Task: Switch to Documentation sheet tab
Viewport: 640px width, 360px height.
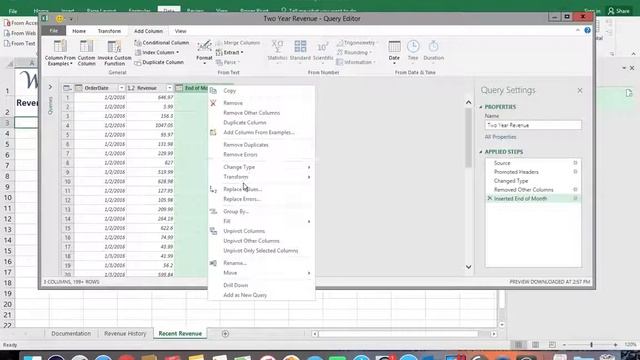Action: [x=71, y=333]
